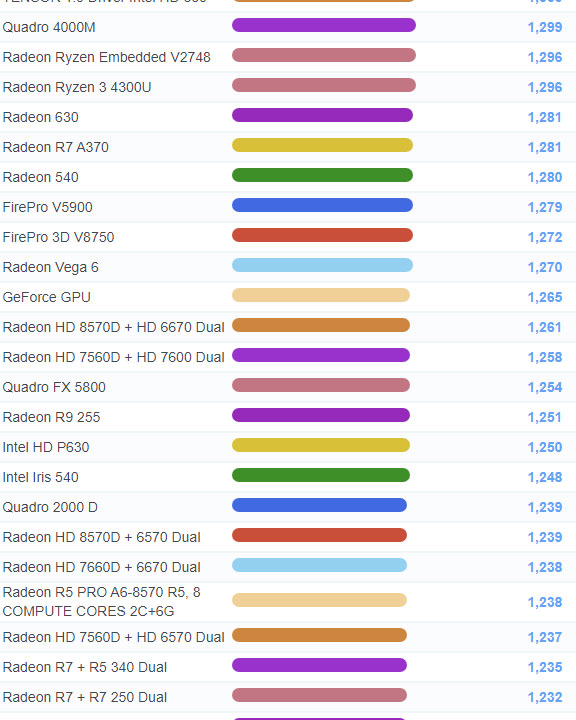Open the Intel HD P630 link
576x720 pixels.
point(46,447)
